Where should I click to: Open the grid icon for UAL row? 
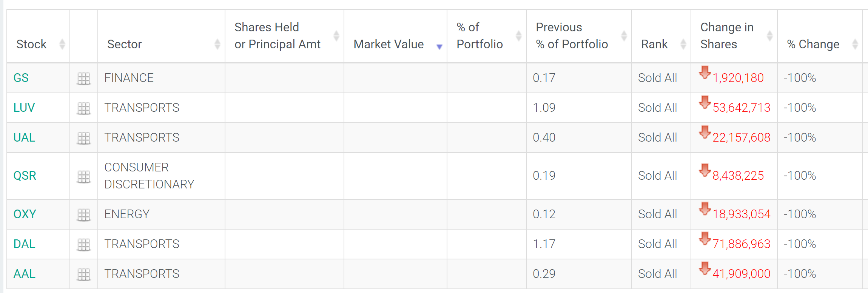pos(84,138)
